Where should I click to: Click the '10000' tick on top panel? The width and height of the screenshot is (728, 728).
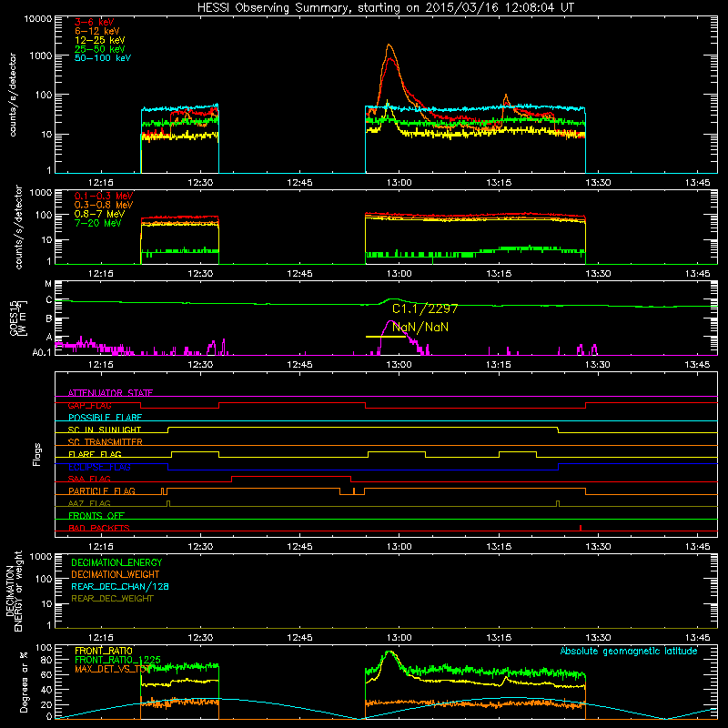click(37, 18)
